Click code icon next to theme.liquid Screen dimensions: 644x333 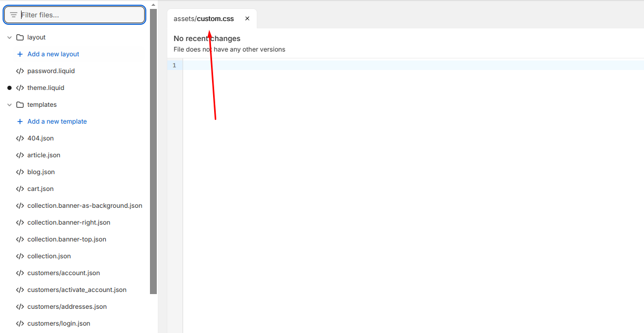pos(20,88)
